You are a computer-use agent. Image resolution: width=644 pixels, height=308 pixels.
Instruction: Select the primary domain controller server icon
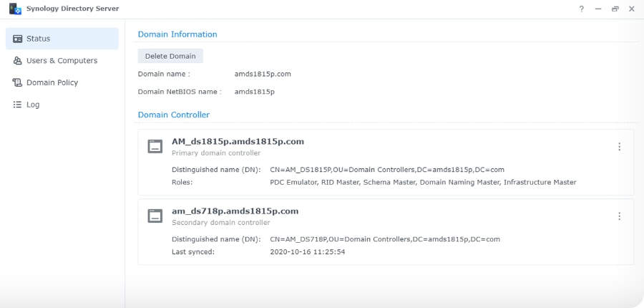[155, 147]
